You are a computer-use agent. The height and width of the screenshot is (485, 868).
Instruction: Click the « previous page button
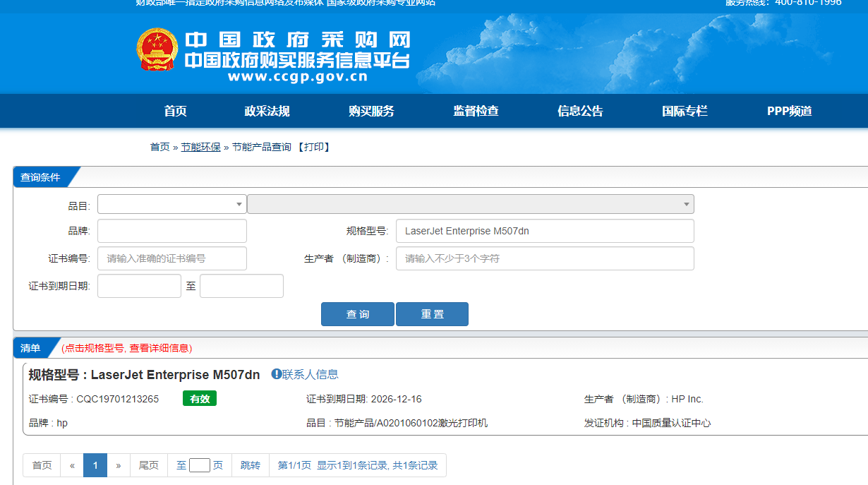72,465
